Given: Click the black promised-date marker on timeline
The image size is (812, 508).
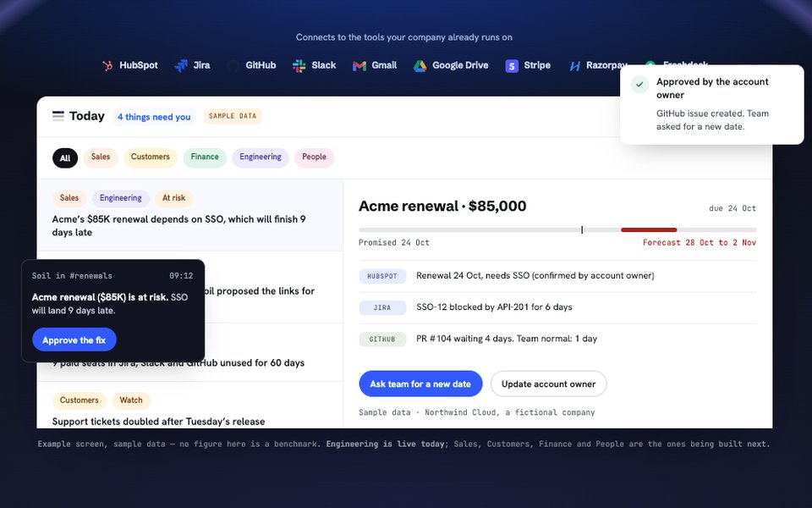Looking at the screenshot, I should [582, 229].
